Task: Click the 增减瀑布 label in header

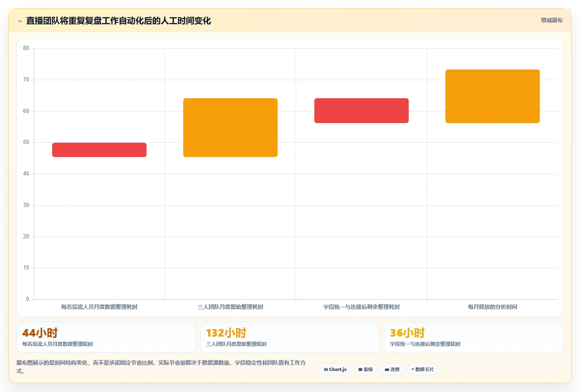Action: (551, 20)
